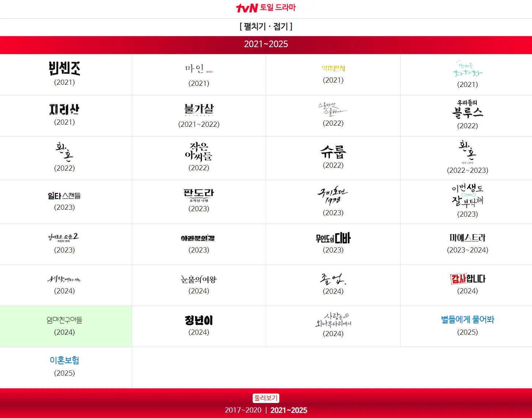Open the 작은 아씨들 logo

199,152
